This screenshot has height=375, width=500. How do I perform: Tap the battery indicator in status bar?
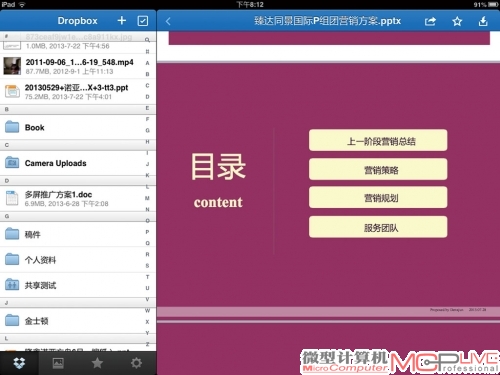(493, 5)
